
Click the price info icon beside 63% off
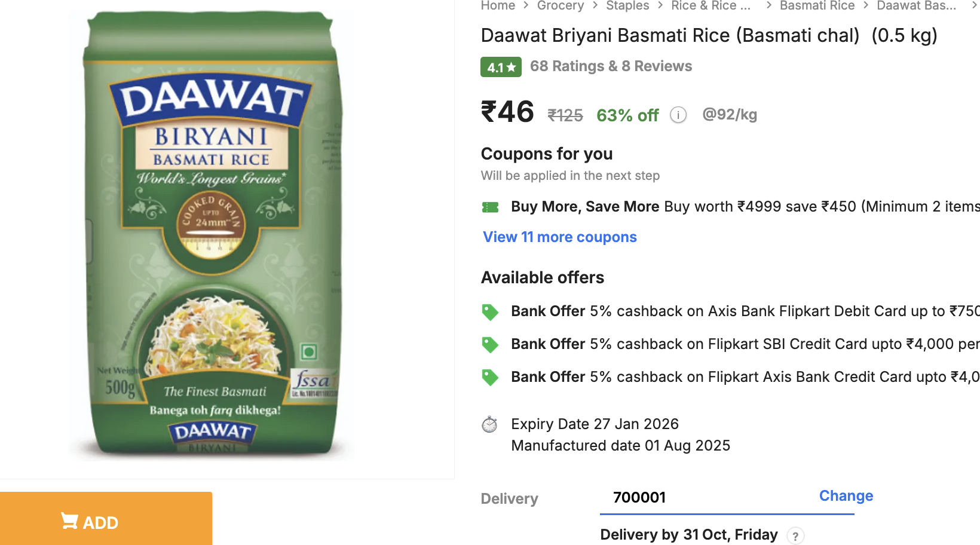pos(678,115)
